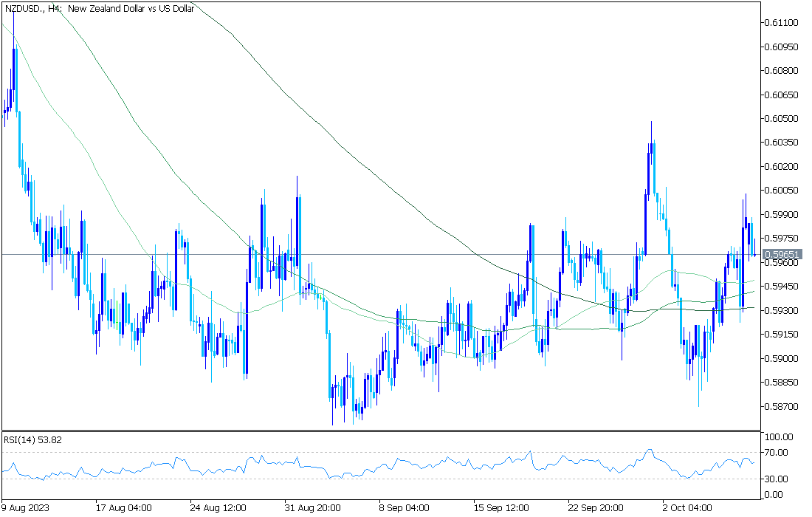
Task: Click the 0.60350 price axis label
Action: pyautogui.click(x=782, y=143)
